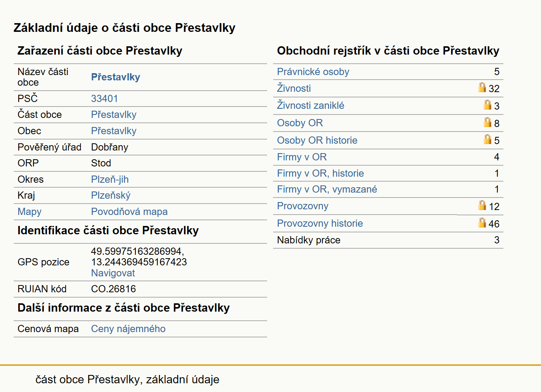Click the lock icon in Osoby OR row
541x392 pixels.
tap(487, 122)
